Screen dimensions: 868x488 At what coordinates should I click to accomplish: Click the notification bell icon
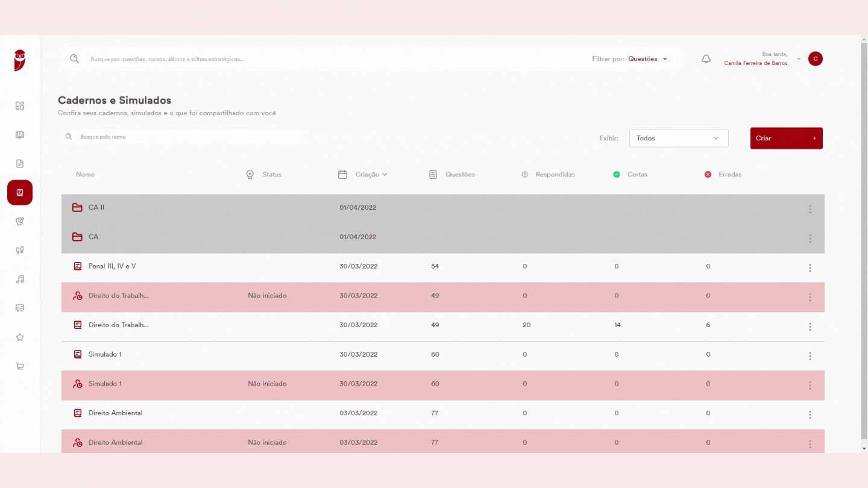pyautogui.click(x=706, y=59)
